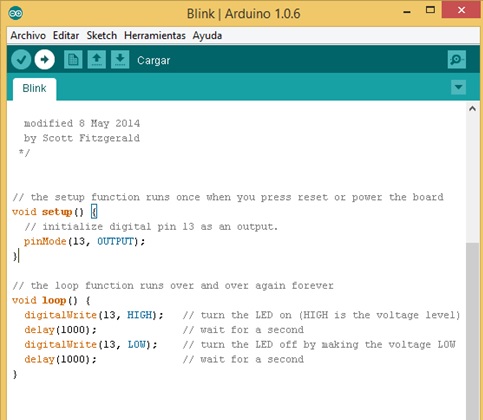Open a sketch with the up-arrow icon
Viewport: 483px width, 420px height.
pos(97,60)
